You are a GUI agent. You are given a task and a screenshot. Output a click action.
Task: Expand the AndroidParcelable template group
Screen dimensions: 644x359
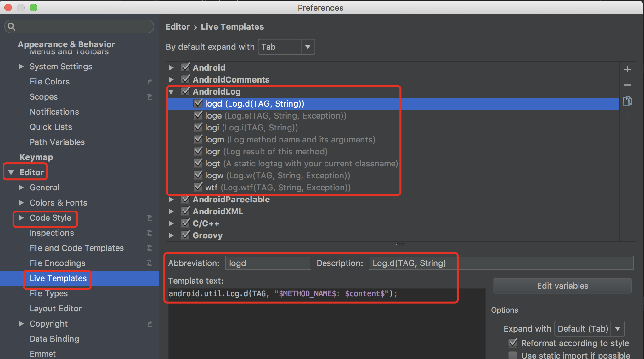(171, 200)
